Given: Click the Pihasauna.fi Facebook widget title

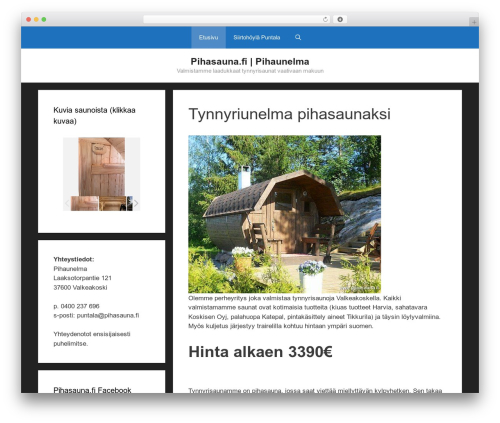Looking at the screenshot, I should point(92,390).
